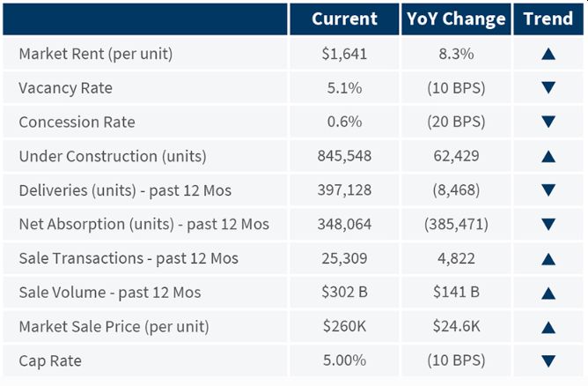Click the Cap Rate down trend arrow
588x386 pixels.
(549, 360)
